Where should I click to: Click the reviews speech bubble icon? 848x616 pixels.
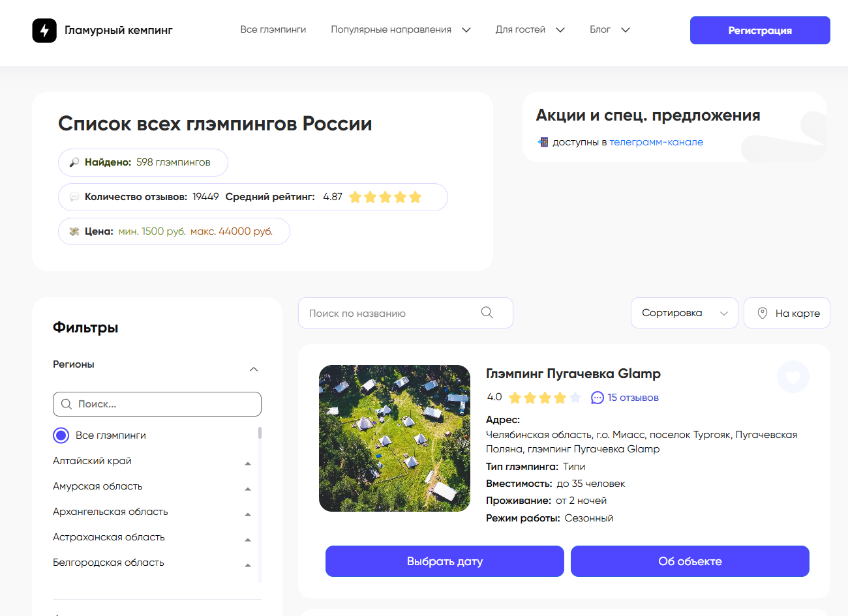pos(597,398)
